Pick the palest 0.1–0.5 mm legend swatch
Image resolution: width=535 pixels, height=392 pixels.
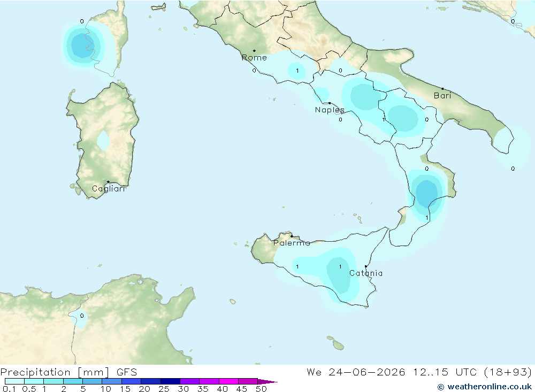(14, 381)
